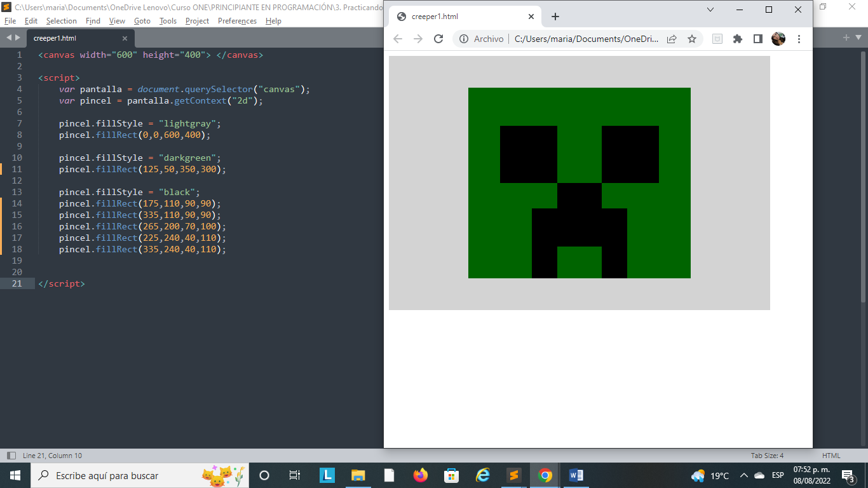The height and width of the screenshot is (488, 868).
Task: Open the Project menu
Action: click(197, 21)
